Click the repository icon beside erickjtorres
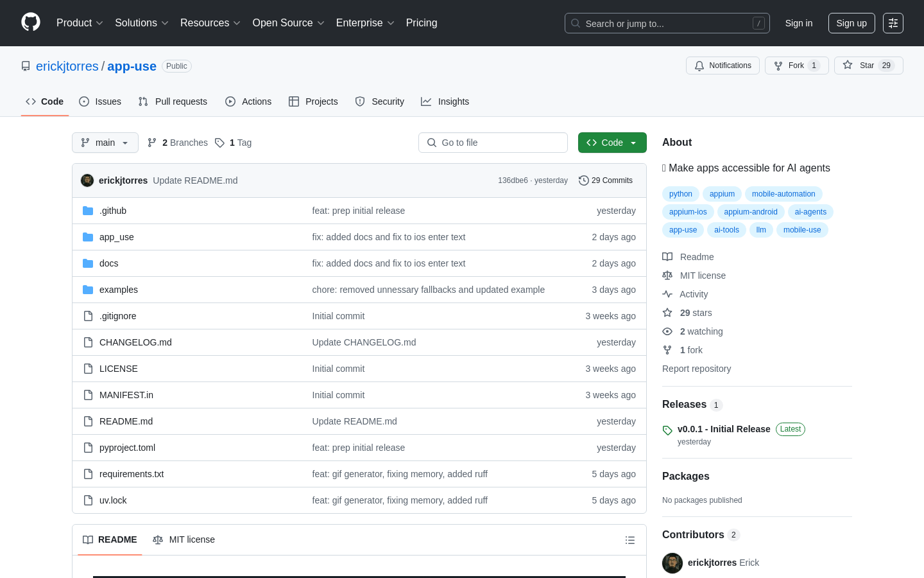The height and width of the screenshot is (578, 924). [x=26, y=66]
